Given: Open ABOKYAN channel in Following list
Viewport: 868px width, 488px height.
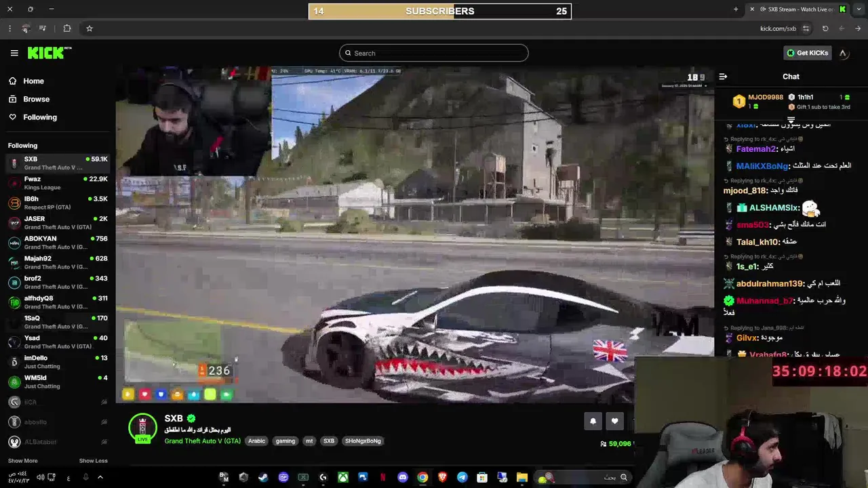Looking at the screenshot, I should click(57, 243).
